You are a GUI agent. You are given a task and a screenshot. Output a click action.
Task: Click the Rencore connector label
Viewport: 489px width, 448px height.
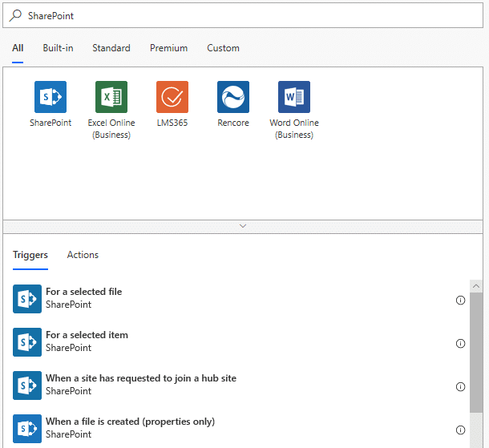click(233, 123)
